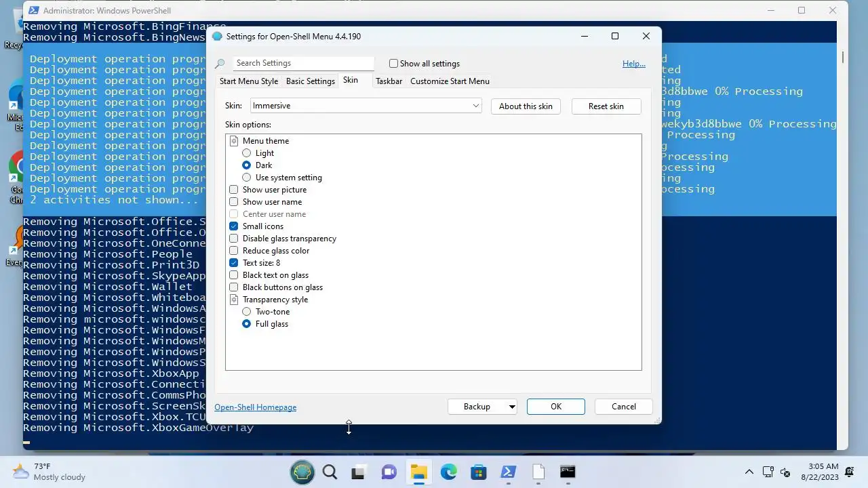Open network status tray icon
The width and height of the screenshot is (868, 488).
(x=768, y=472)
